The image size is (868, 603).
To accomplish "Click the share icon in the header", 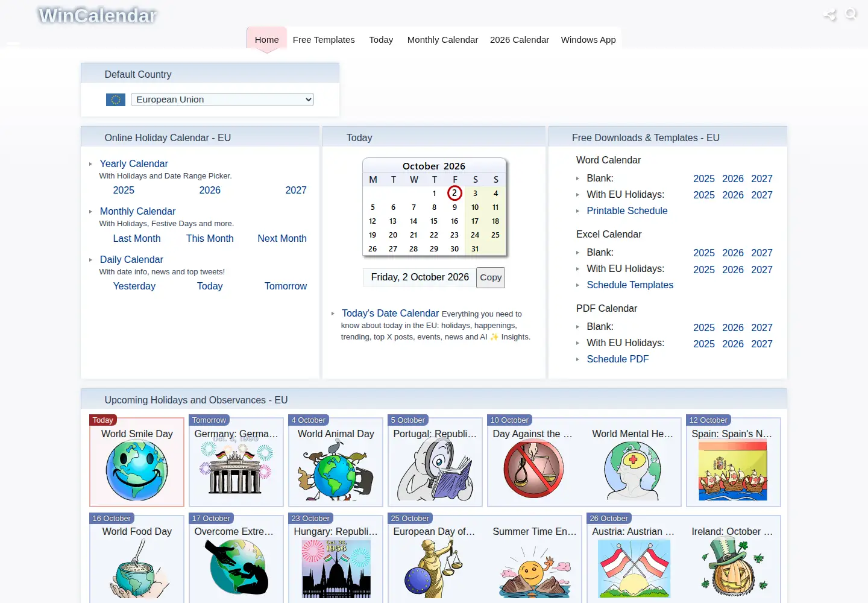I will pos(830,15).
